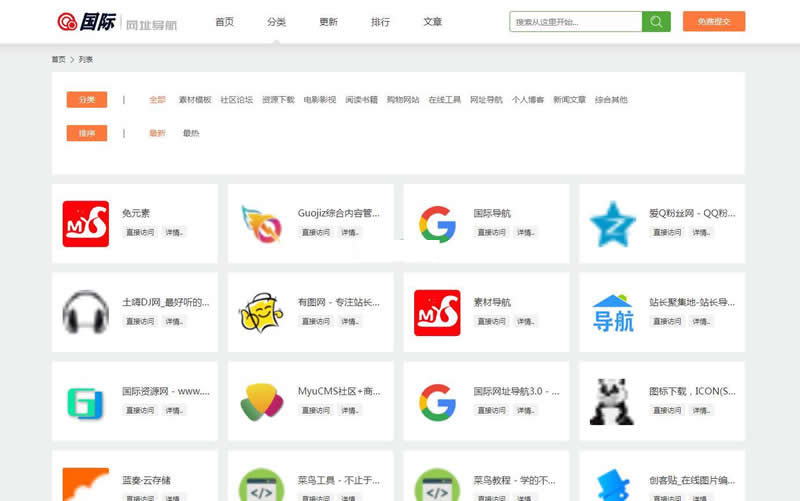Go to 首页 in the breadcrumb
This screenshot has width=800, height=501.
pyautogui.click(x=59, y=60)
